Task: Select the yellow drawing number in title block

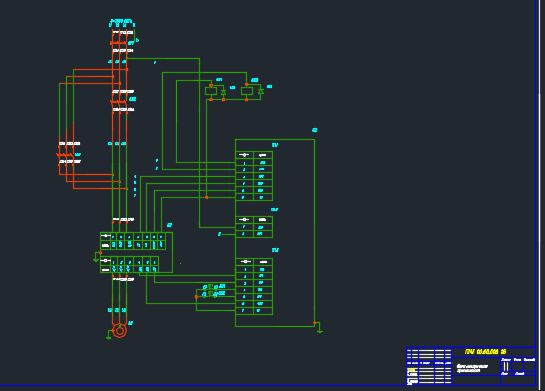Action: point(485,352)
